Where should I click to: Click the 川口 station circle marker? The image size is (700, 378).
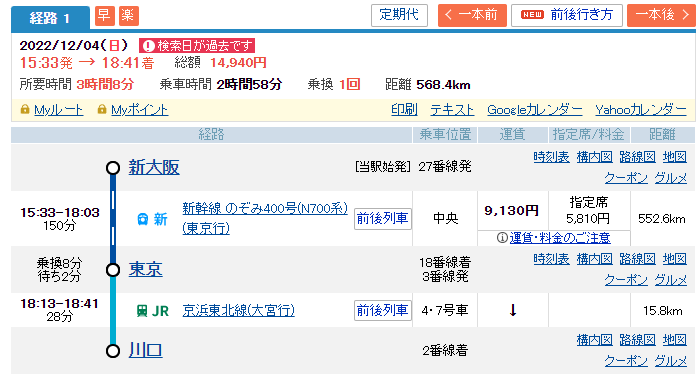tap(113, 351)
